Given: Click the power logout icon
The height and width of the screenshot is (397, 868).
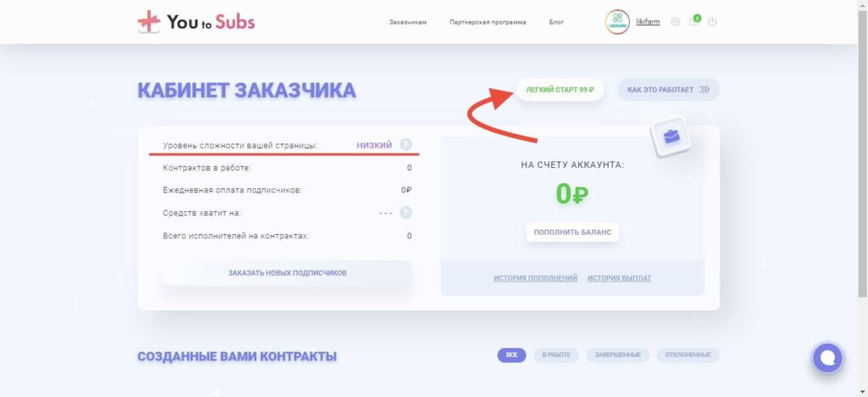Looking at the screenshot, I should (712, 22).
